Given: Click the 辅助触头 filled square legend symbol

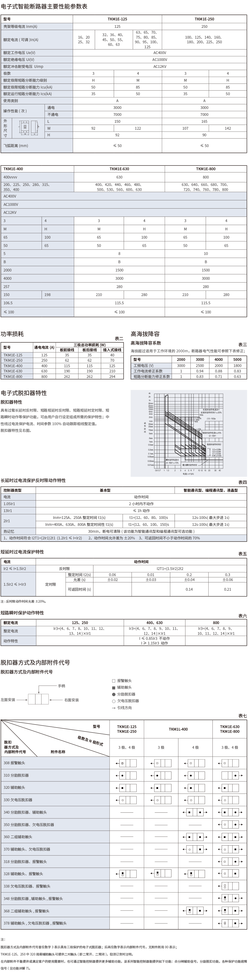Looking at the screenshot, I should (x=114, y=688).
